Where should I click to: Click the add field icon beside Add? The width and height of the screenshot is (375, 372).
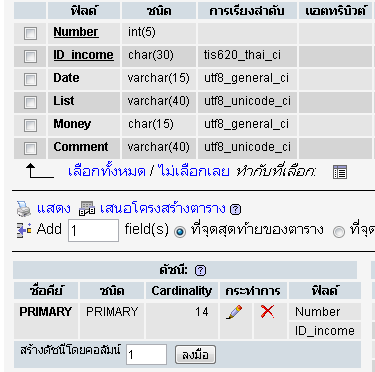[x=24, y=230]
